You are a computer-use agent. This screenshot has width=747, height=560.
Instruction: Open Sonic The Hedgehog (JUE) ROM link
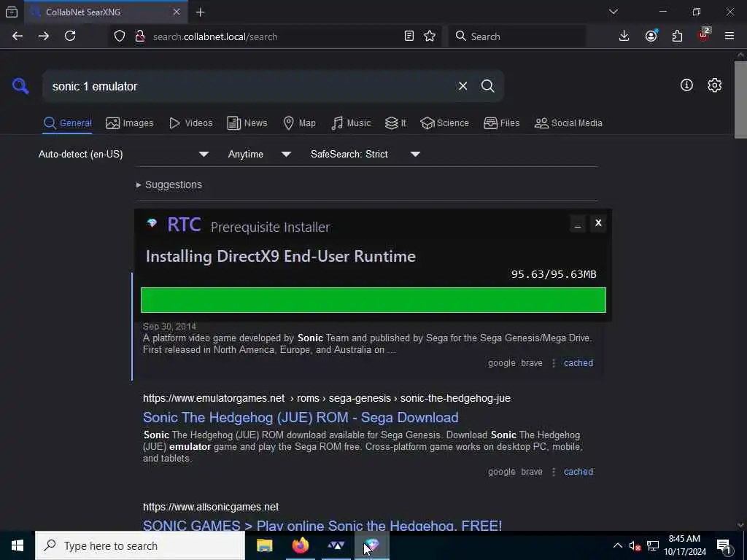(x=301, y=418)
